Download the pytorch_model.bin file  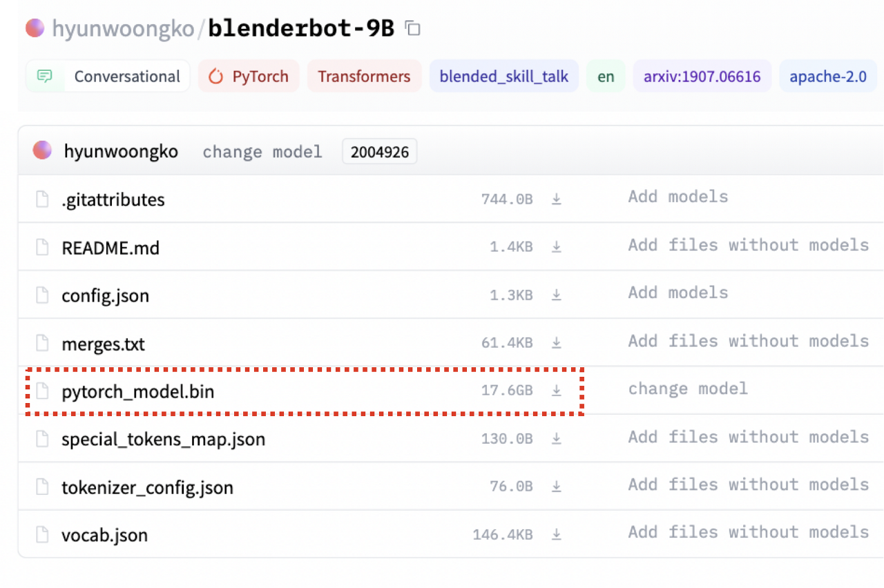coord(556,391)
